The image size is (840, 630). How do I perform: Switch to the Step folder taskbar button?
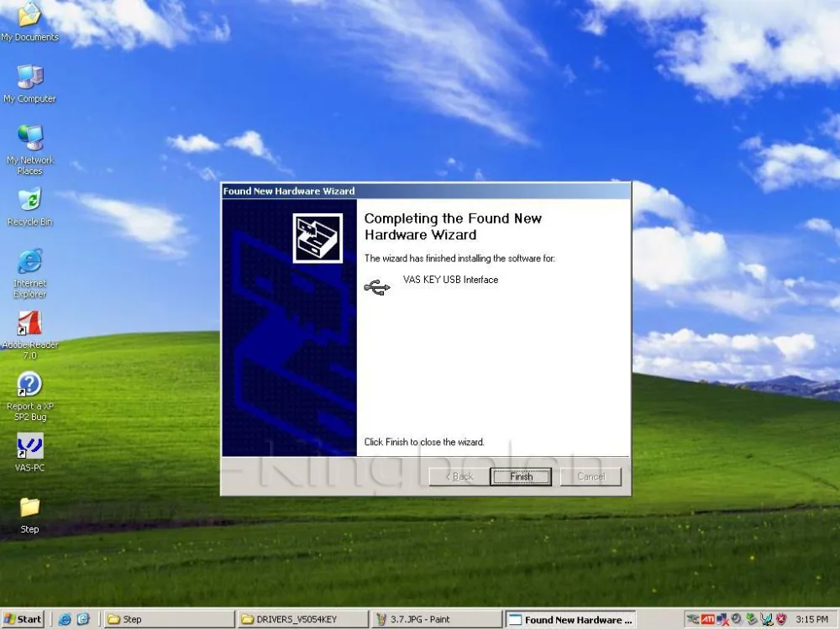coord(168,619)
